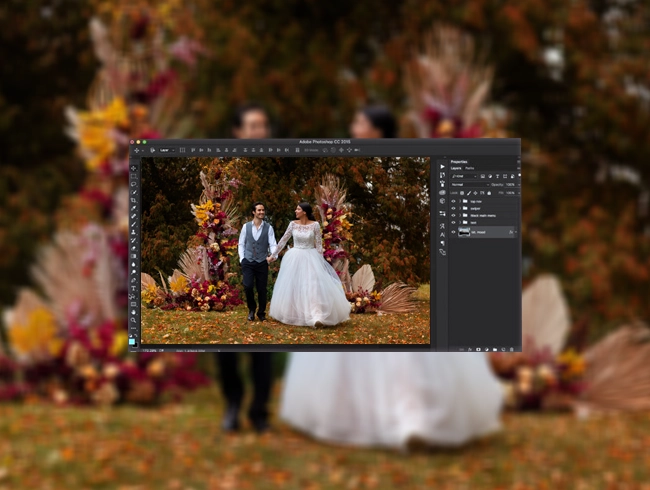
Task: Expand the text layer group
Action: [460, 222]
